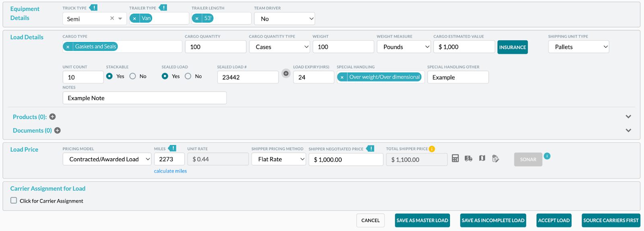Remove Over weight/Over dimensional handling tag

(342, 77)
